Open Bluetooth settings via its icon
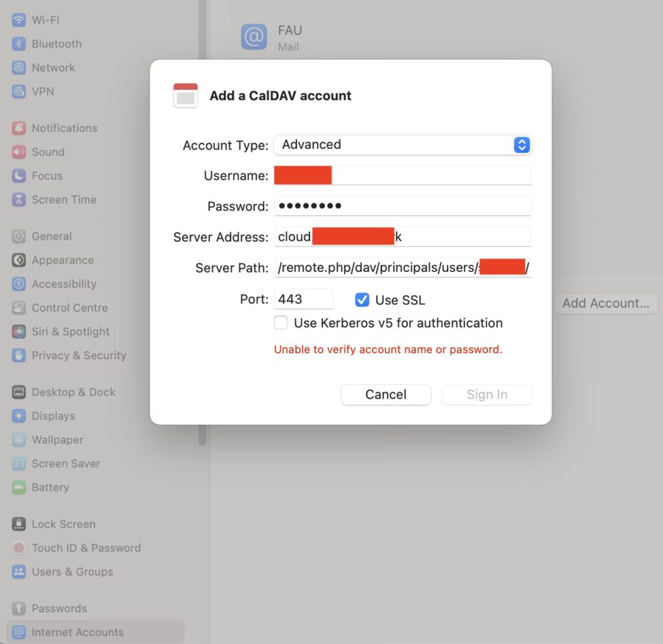 pos(19,44)
